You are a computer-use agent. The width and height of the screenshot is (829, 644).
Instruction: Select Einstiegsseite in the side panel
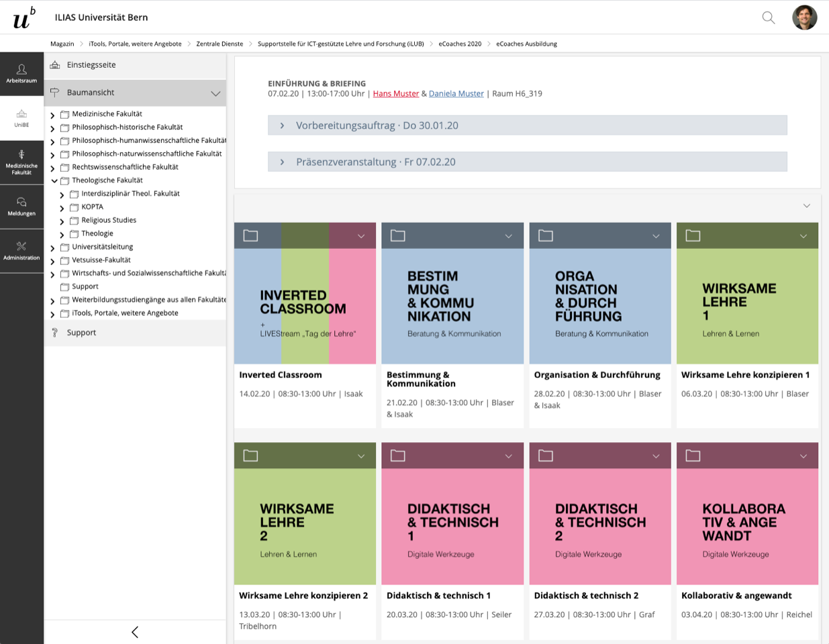91,65
